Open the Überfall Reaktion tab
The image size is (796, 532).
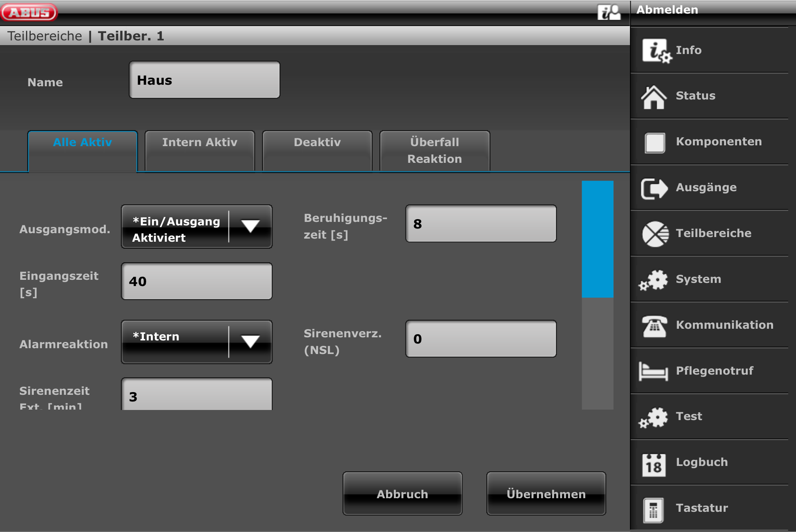tap(434, 150)
